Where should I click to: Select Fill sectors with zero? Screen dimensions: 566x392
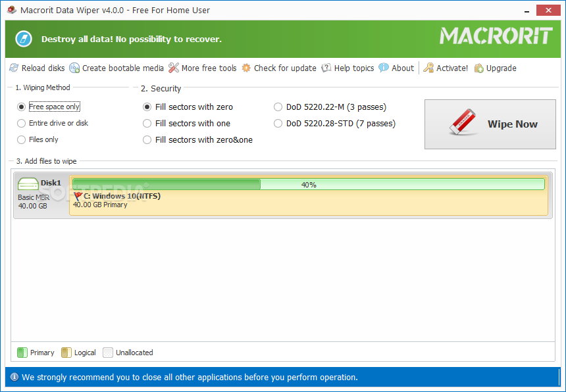(188, 107)
